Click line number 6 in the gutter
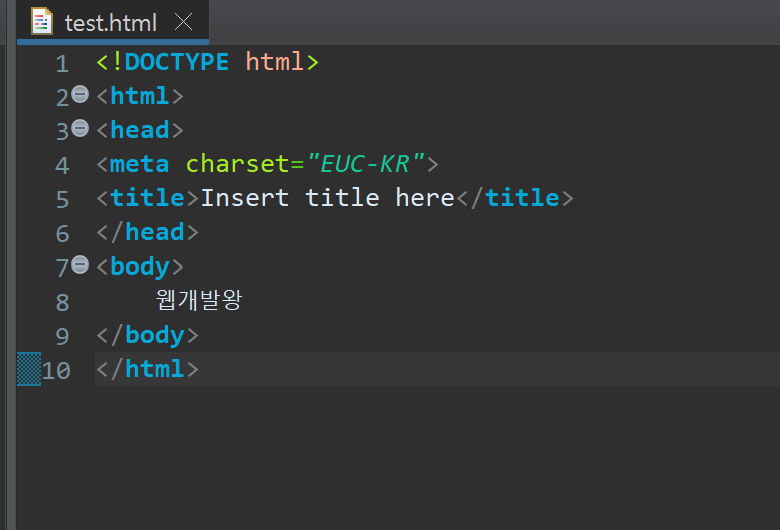 point(62,234)
